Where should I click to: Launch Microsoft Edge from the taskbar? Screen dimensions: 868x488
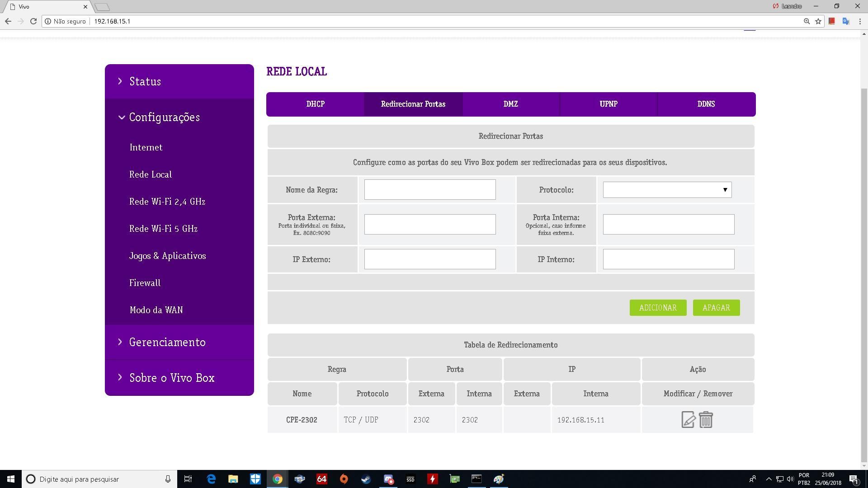point(211,479)
